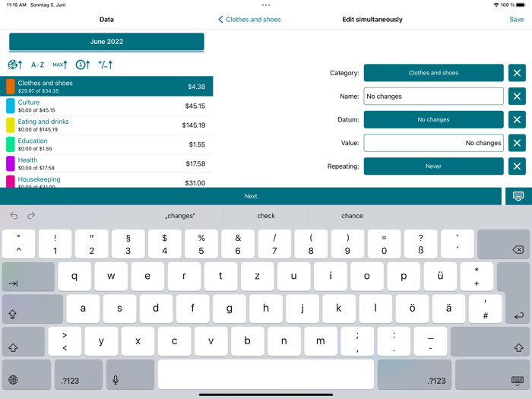This screenshot has height=399, width=532.
Task: Clear the Name field with X
Action: pos(517,97)
